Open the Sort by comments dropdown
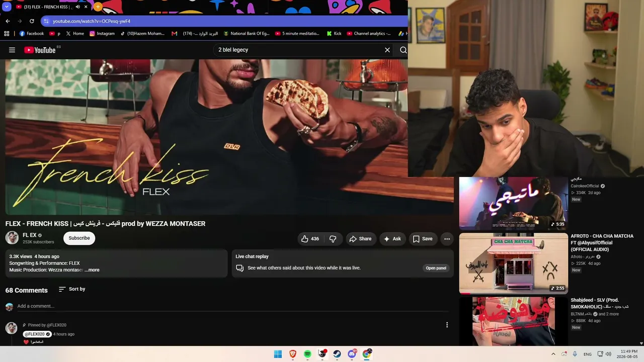 72,289
